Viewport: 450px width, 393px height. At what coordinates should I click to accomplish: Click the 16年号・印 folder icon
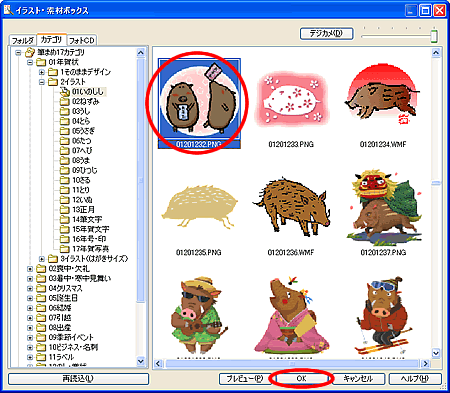(x=65, y=239)
